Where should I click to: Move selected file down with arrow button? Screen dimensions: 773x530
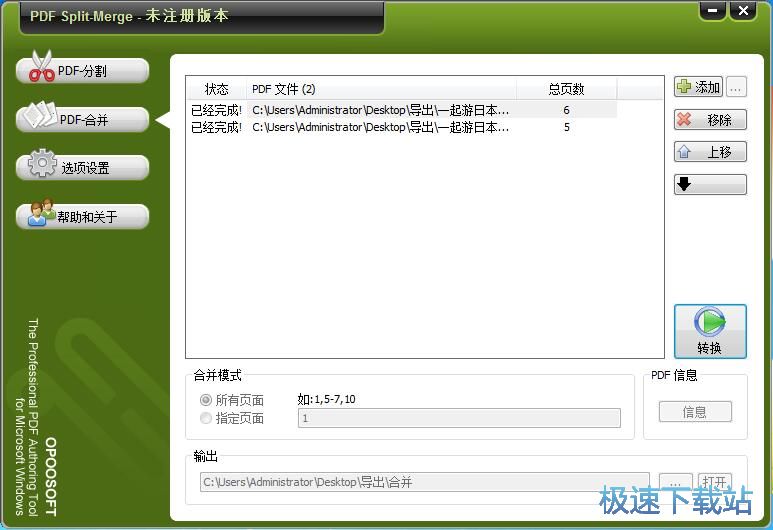point(710,184)
